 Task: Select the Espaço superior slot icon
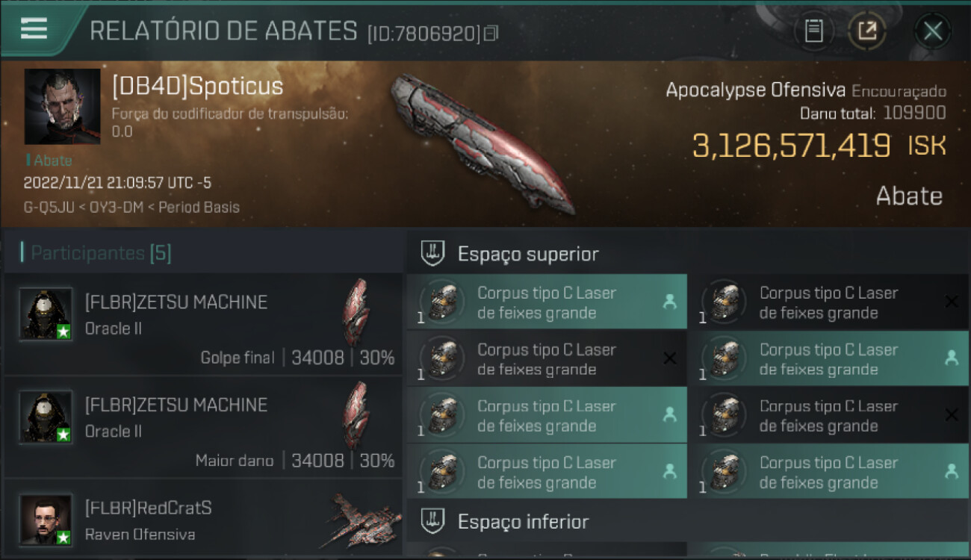(x=433, y=254)
